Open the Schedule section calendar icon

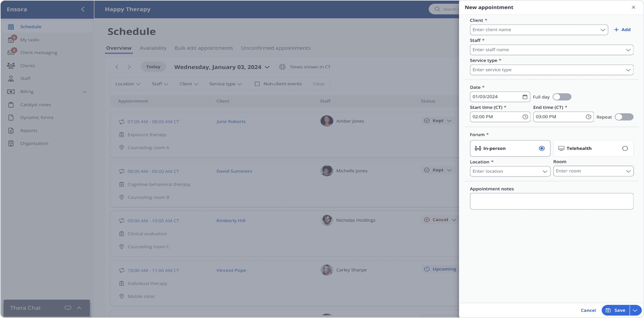pyautogui.click(x=11, y=26)
